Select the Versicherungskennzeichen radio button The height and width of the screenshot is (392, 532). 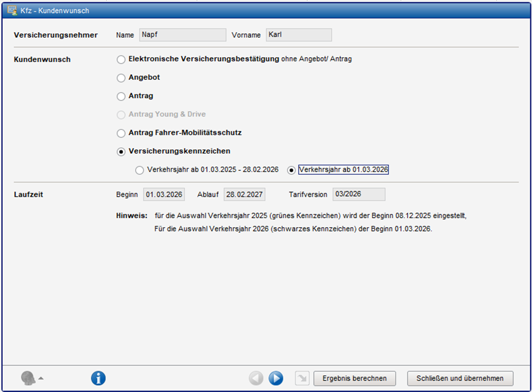pyautogui.click(x=121, y=152)
